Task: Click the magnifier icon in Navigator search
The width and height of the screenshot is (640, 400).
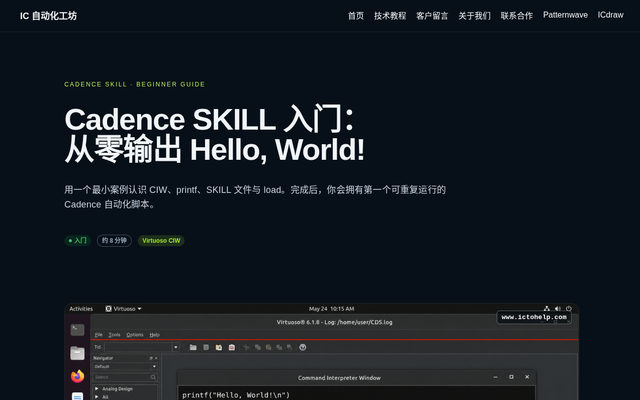Action: pos(153,377)
